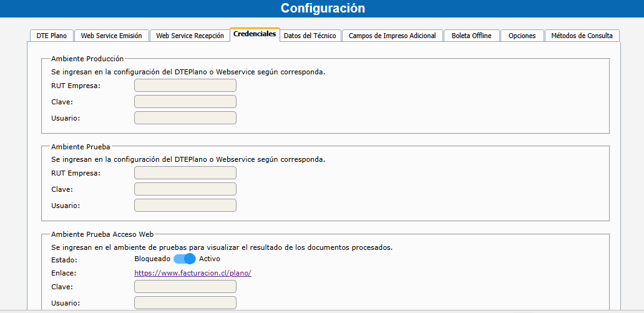Image resolution: width=644 pixels, height=313 pixels.
Task: Click the Enlace label
Action: click(64, 272)
